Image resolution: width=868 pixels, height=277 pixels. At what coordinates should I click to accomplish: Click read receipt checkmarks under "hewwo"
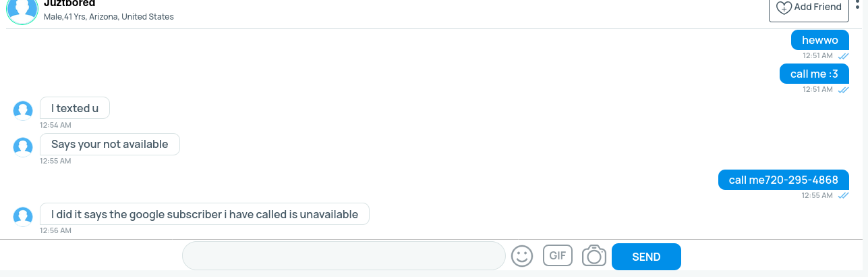point(843,56)
